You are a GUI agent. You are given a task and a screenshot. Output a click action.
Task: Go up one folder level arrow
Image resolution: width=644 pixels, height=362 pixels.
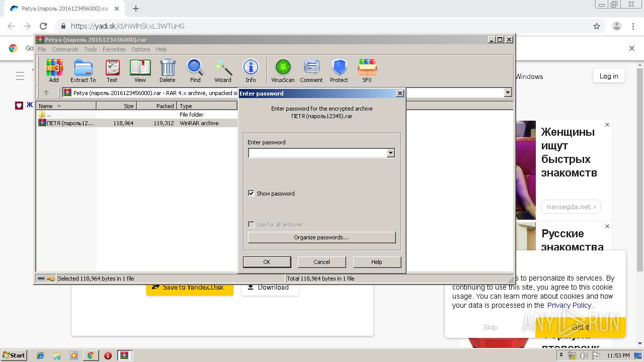click(x=46, y=93)
